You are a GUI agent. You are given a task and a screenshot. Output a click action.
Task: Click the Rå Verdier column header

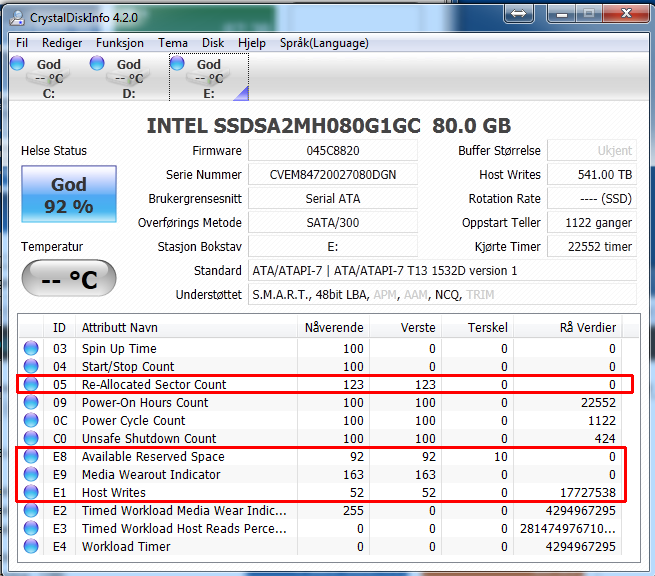(586, 327)
